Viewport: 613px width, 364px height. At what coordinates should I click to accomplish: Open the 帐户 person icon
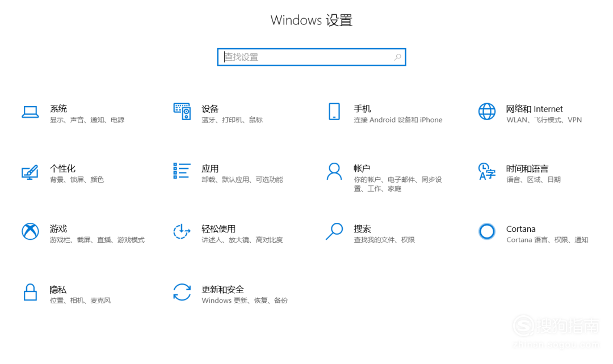[334, 171]
